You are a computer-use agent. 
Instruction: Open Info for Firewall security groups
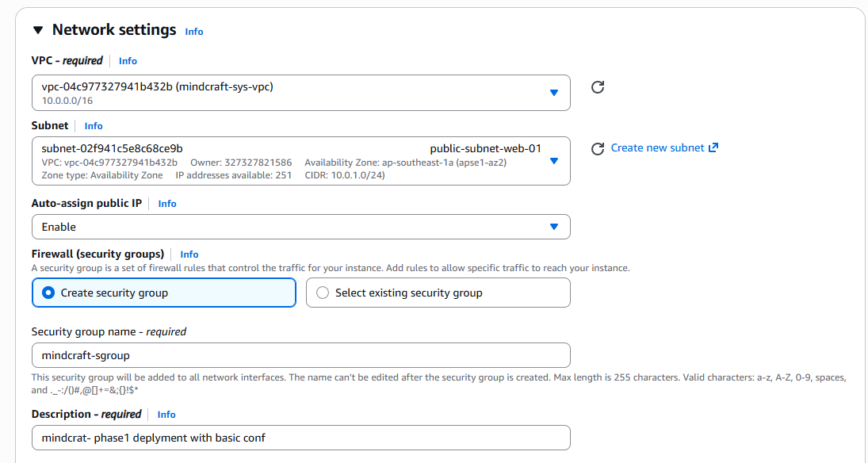[189, 254]
